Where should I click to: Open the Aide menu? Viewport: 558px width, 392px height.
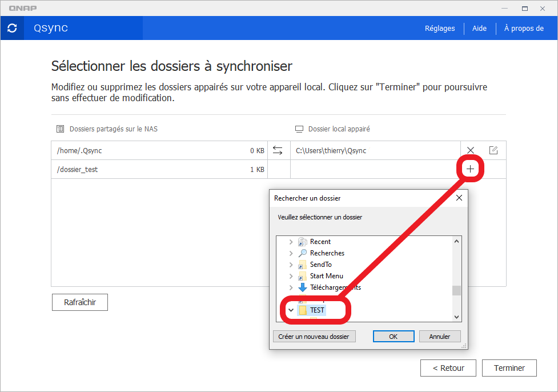(x=479, y=28)
